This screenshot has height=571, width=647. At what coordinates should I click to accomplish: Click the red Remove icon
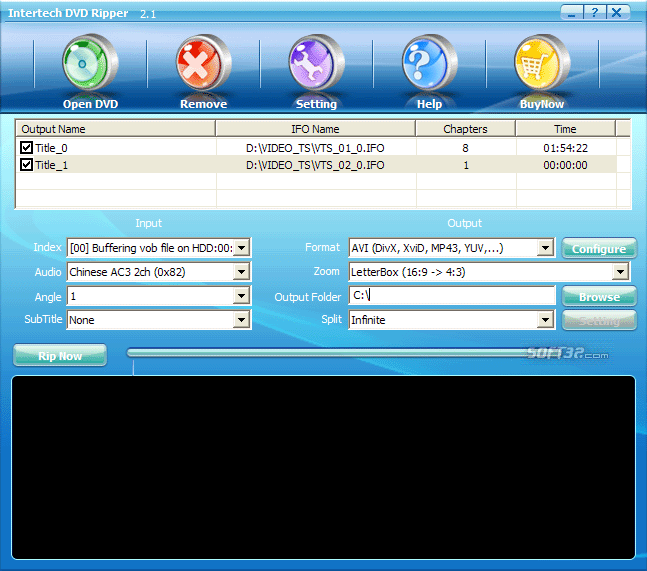pos(203,63)
